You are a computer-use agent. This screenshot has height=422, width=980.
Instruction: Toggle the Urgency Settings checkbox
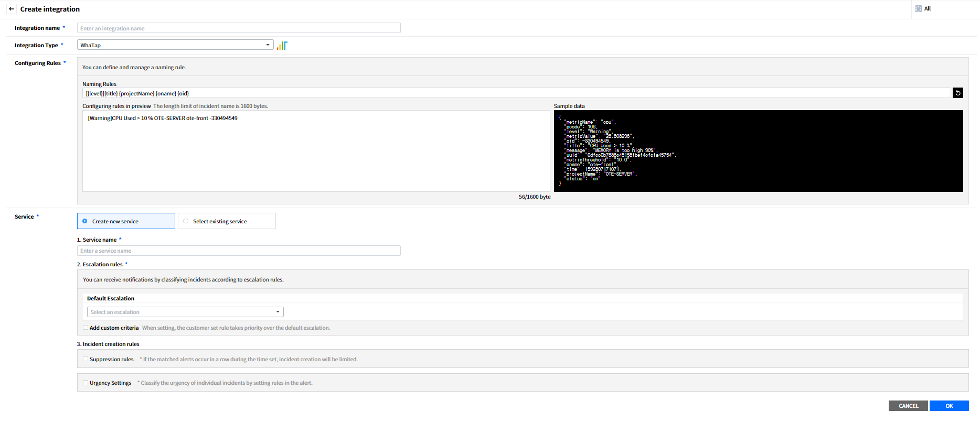(86, 383)
